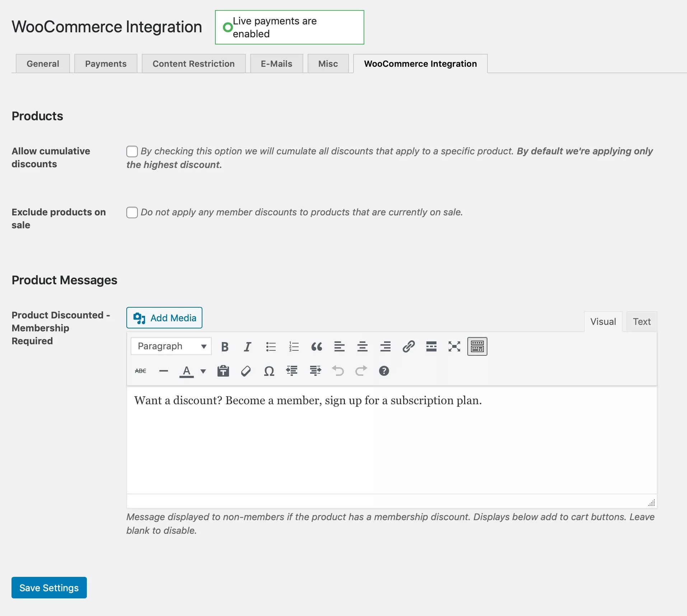Align text right in editor
The width and height of the screenshot is (687, 616).
coord(385,346)
